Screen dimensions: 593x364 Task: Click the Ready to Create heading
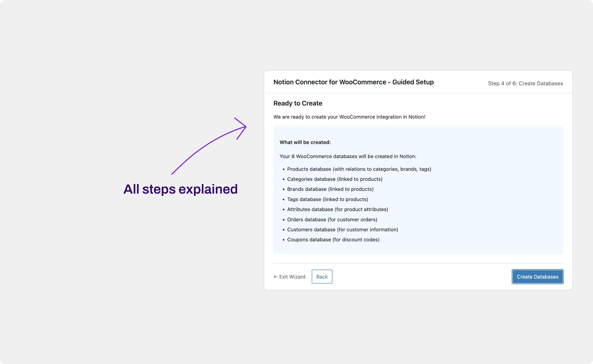pyautogui.click(x=297, y=103)
